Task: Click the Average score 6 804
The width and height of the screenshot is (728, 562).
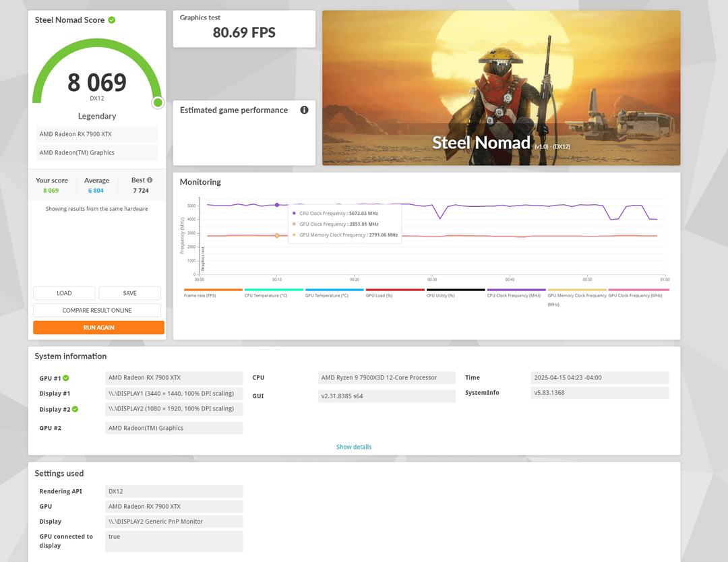Action: tap(96, 191)
